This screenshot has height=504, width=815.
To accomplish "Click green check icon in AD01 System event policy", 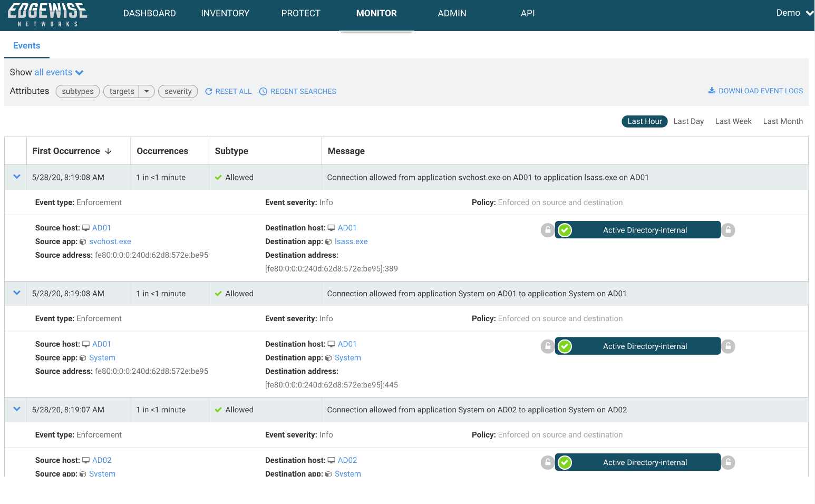I will pyautogui.click(x=565, y=346).
